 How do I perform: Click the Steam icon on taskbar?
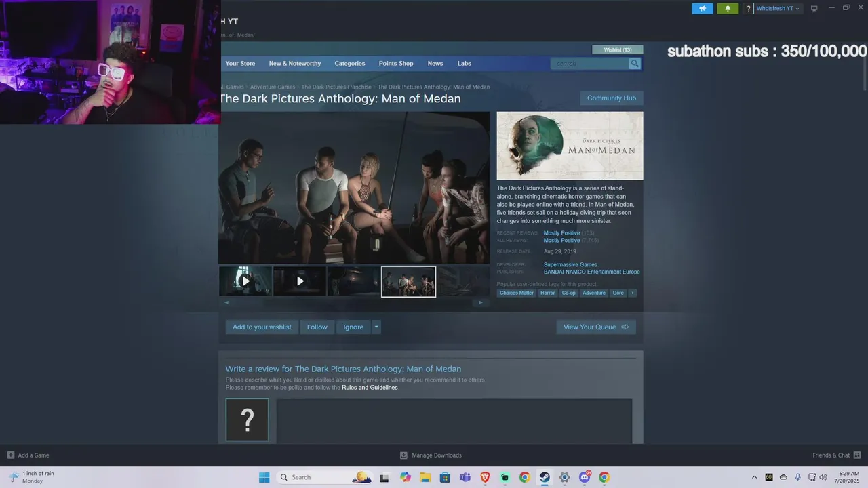coord(545,477)
